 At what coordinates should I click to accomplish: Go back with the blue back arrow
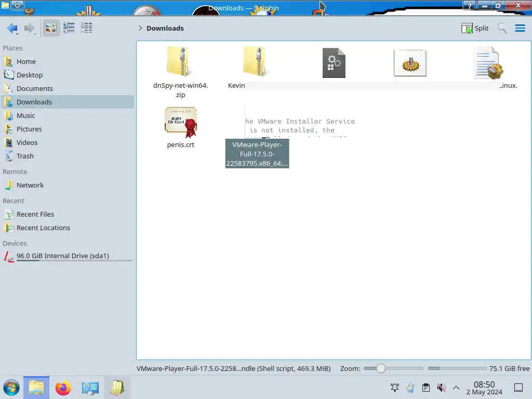coord(12,28)
